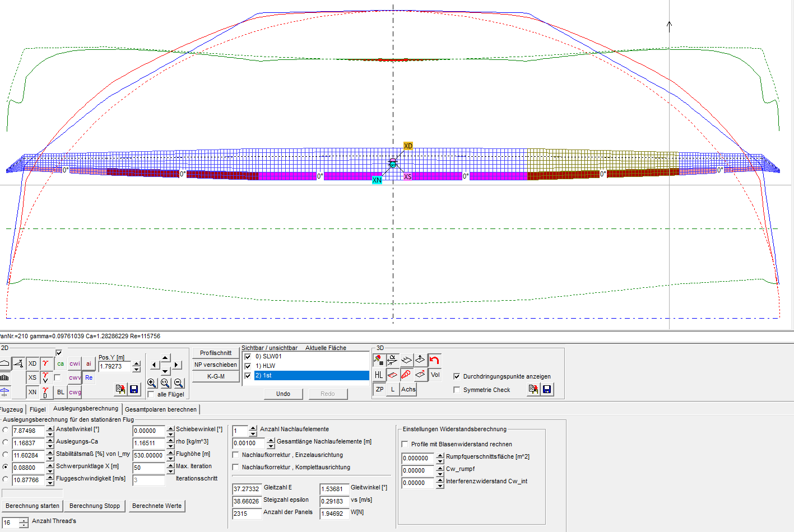Click into the Flughöhe input field
This screenshot has height=532, width=794.
click(x=148, y=455)
